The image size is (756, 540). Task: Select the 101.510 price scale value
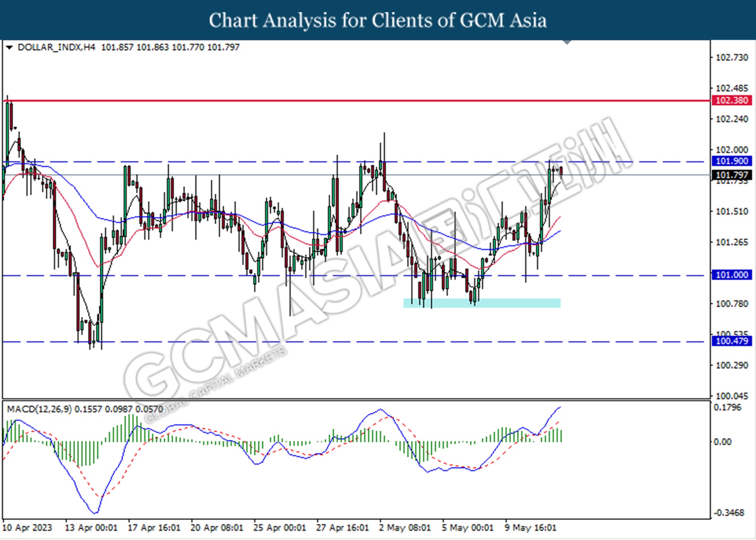point(732,211)
